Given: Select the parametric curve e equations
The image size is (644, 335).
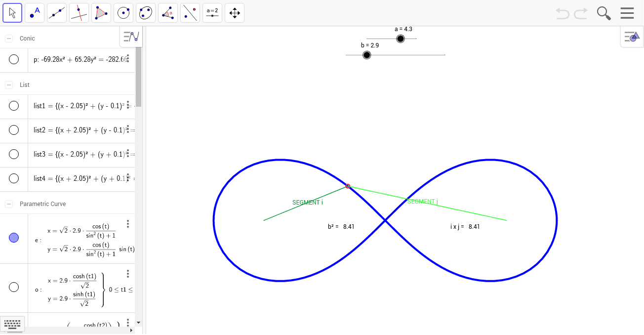Looking at the screenshot, I should (84, 240).
